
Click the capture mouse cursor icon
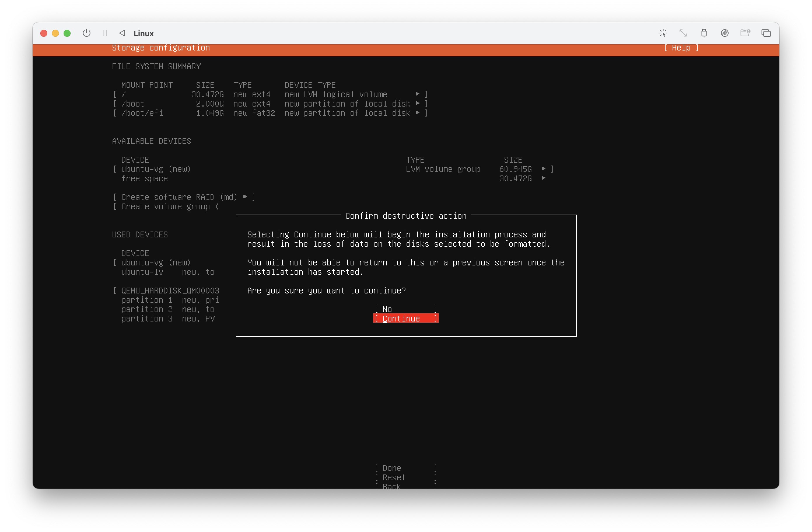click(663, 33)
